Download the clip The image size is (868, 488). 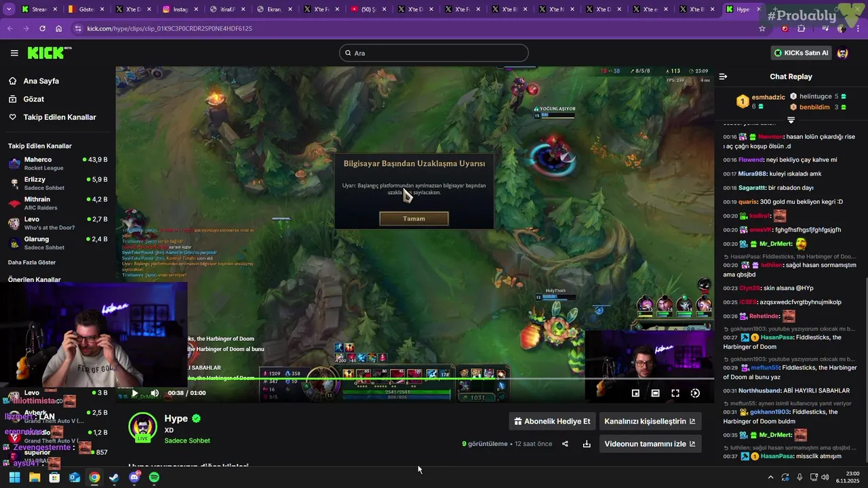[x=587, y=444]
